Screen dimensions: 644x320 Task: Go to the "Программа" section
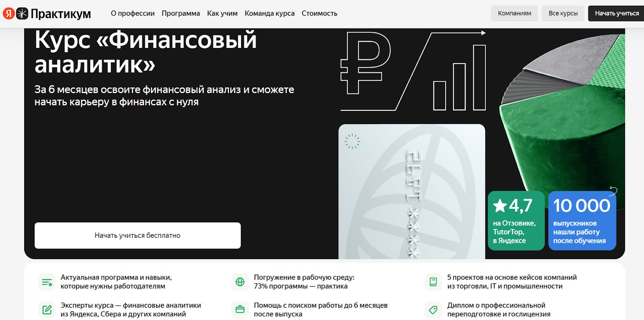click(181, 13)
